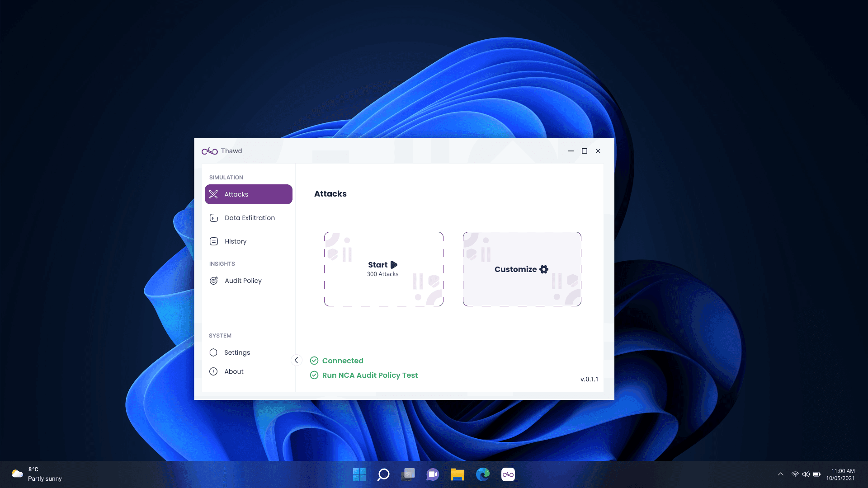Open Task View in the taskbar

click(408, 474)
